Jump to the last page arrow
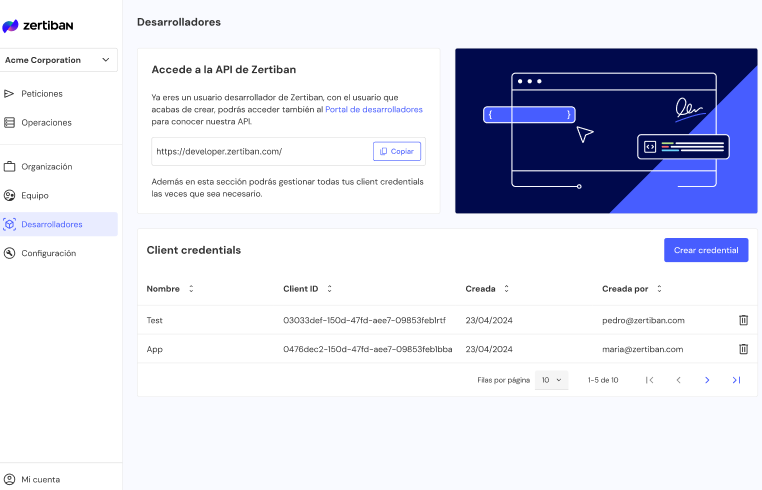This screenshot has height=490, width=762. 736,380
